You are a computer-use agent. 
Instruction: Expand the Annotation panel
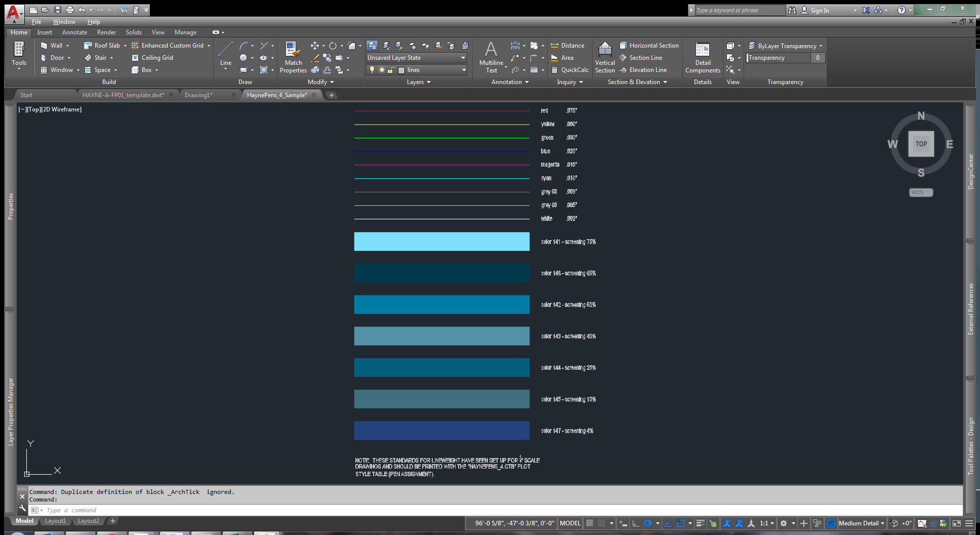(x=510, y=82)
